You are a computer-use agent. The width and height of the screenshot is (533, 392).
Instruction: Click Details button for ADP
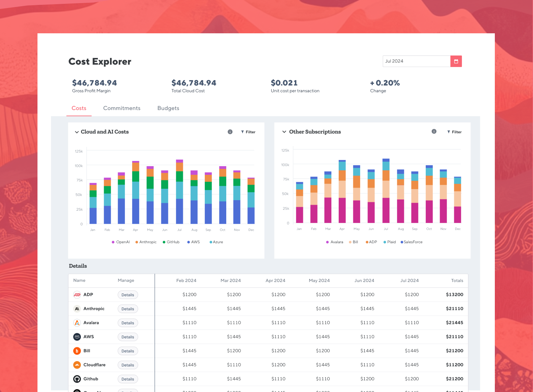pos(128,295)
